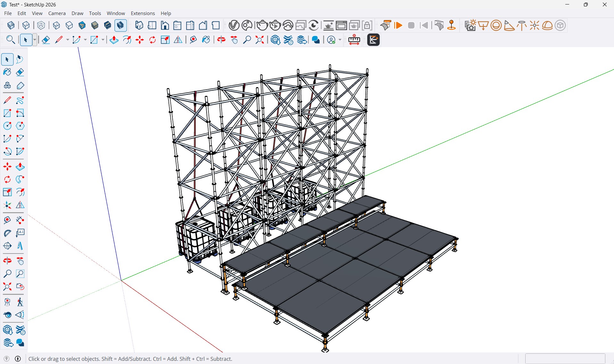Select the 3D Text tool
614x364 pixels.
coord(20,246)
